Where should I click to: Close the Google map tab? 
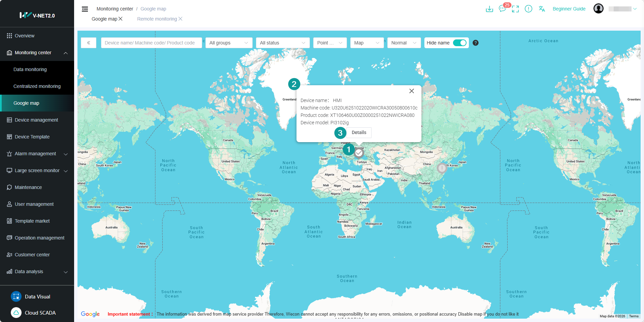coord(121,19)
